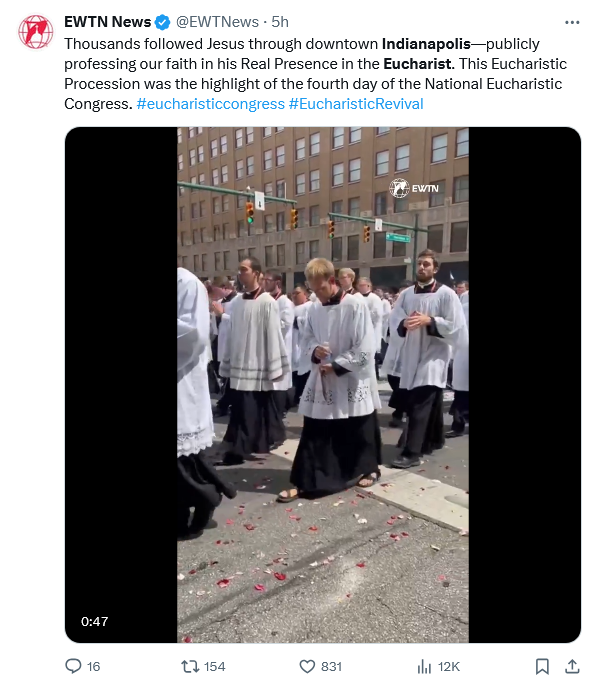598x688 pixels.
Task: Open the #EucharisticRevival hashtag
Action: (x=356, y=104)
